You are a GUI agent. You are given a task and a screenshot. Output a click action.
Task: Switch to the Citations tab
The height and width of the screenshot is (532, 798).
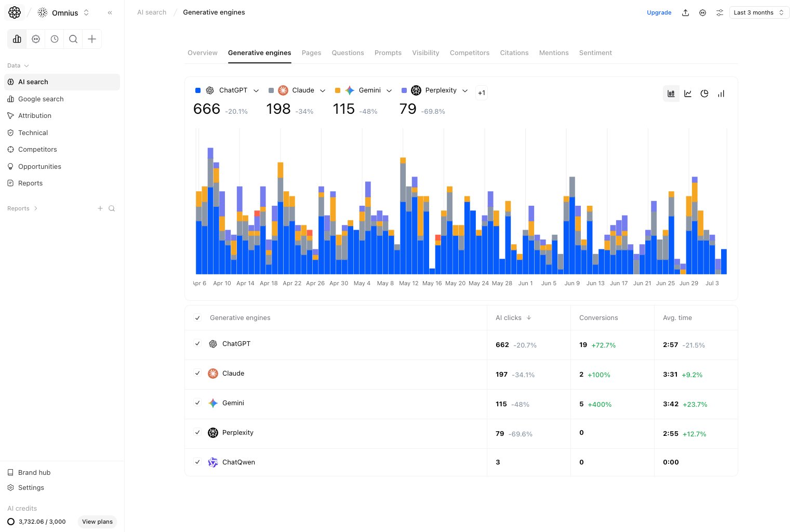[x=514, y=53]
